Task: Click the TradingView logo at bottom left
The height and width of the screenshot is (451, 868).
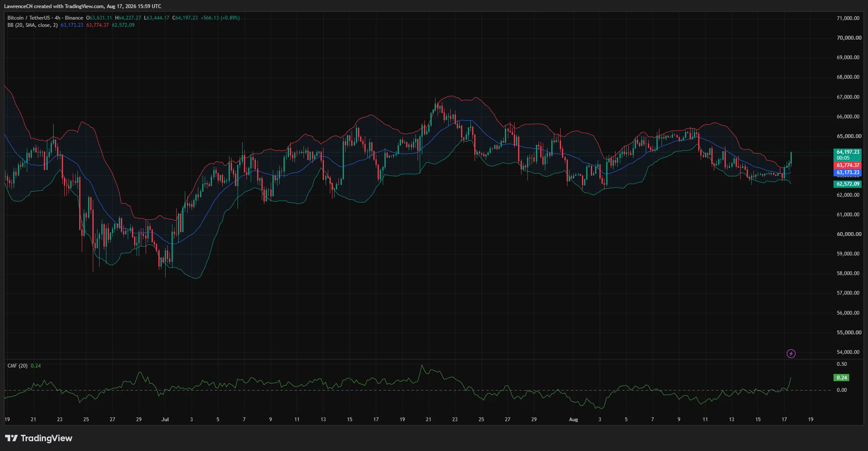Action: click(39, 438)
